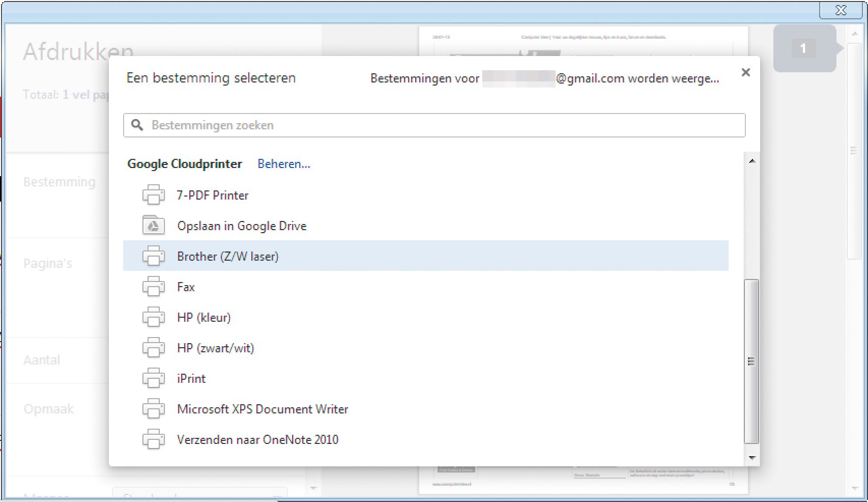
Task: Click the Google Drive folder icon
Action: click(x=153, y=226)
